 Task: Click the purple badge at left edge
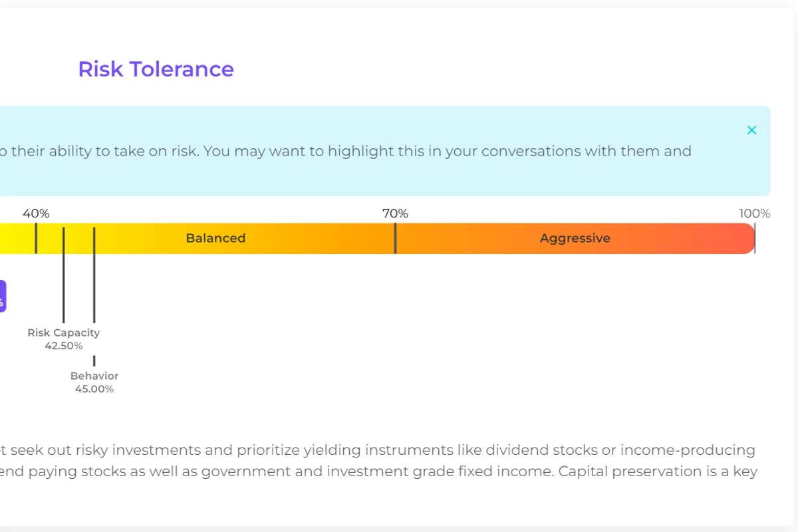[x=3, y=296]
